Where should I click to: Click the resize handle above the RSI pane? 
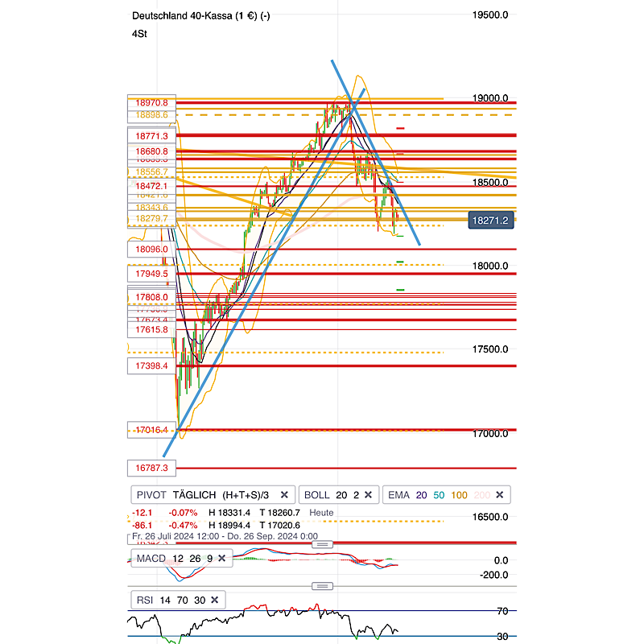[x=322, y=585]
